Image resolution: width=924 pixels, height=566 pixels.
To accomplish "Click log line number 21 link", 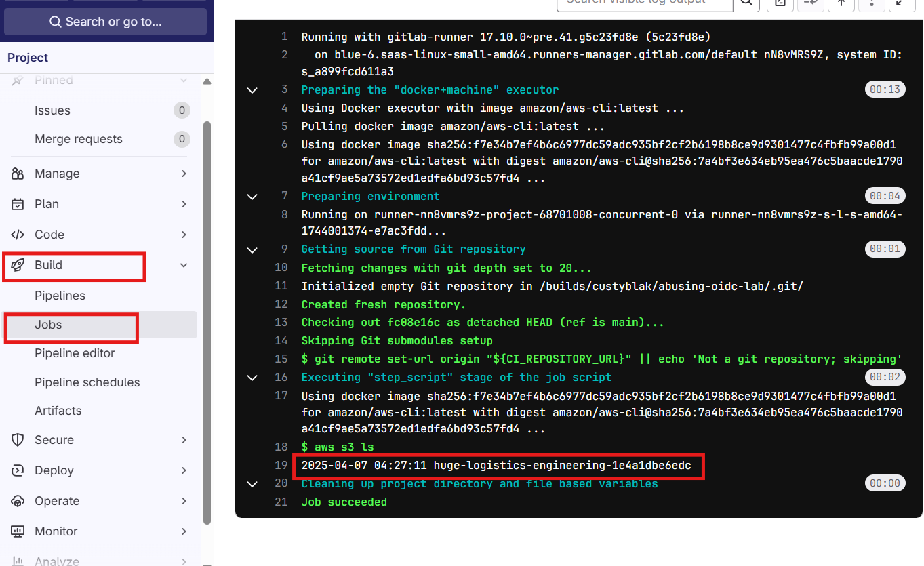I will pos(281,502).
